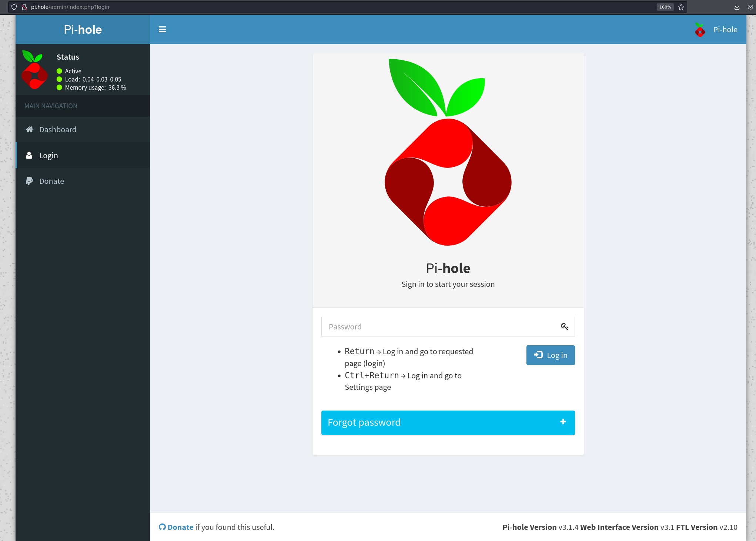Click the large Pi-hole heading above the sign-in text
The width and height of the screenshot is (756, 541).
pyautogui.click(x=448, y=268)
